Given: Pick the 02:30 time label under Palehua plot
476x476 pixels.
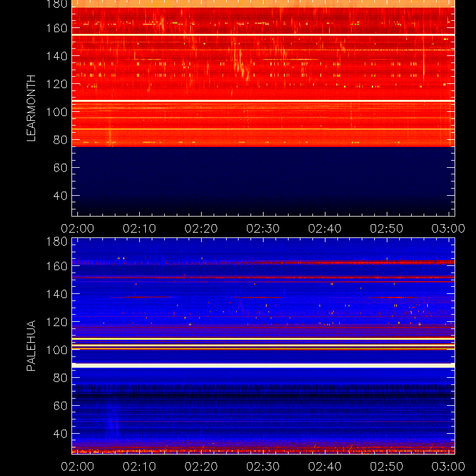Looking at the screenshot, I should [263, 466].
